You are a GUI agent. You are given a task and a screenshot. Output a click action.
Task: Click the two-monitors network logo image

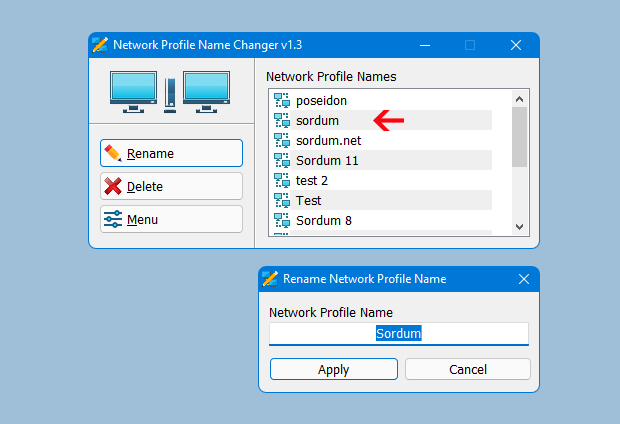tap(170, 92)
